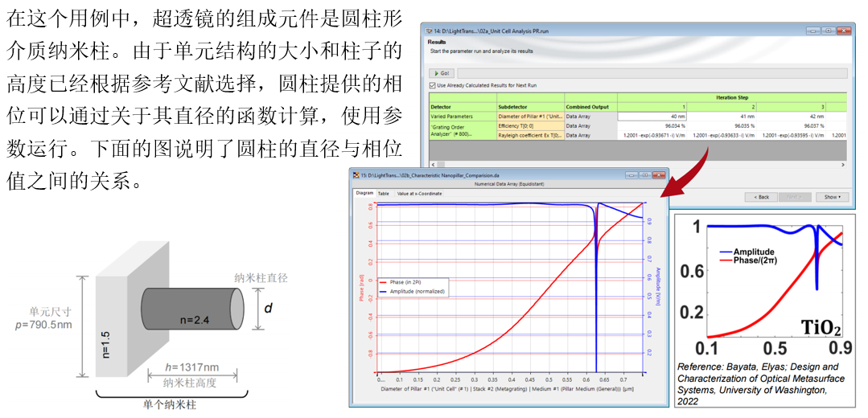This screenshot has height=418, width=868.
Task: Open the Value at x-Coordinate tab
Action: (x=419, y=194)
